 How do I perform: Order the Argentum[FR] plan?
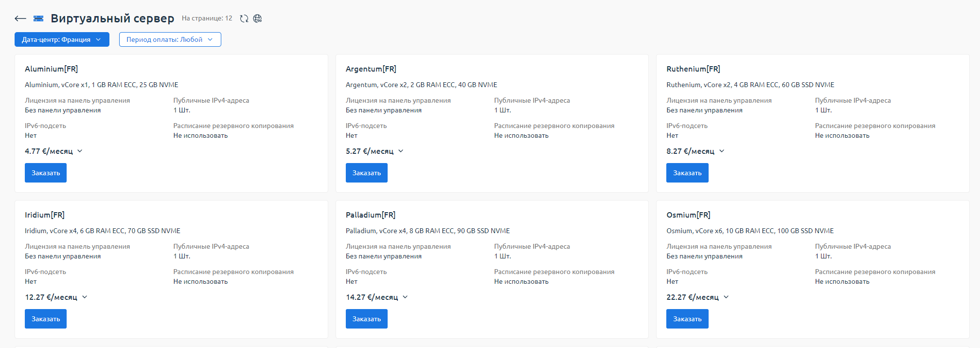(367, 173)
